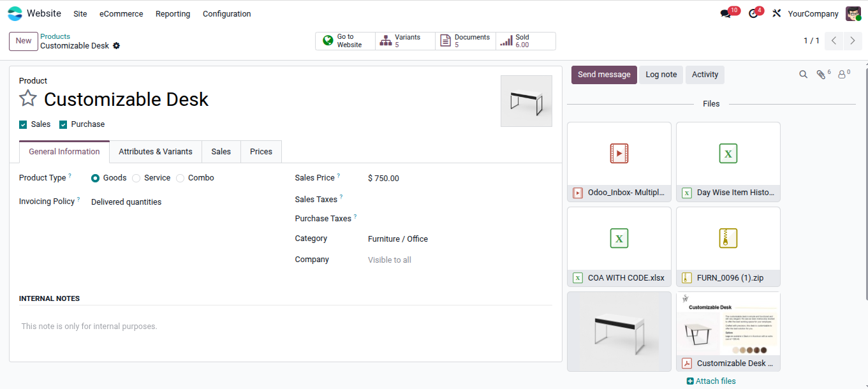Click Send message button
The height and width of the screenshot is (389, 868).
(604, 75)
